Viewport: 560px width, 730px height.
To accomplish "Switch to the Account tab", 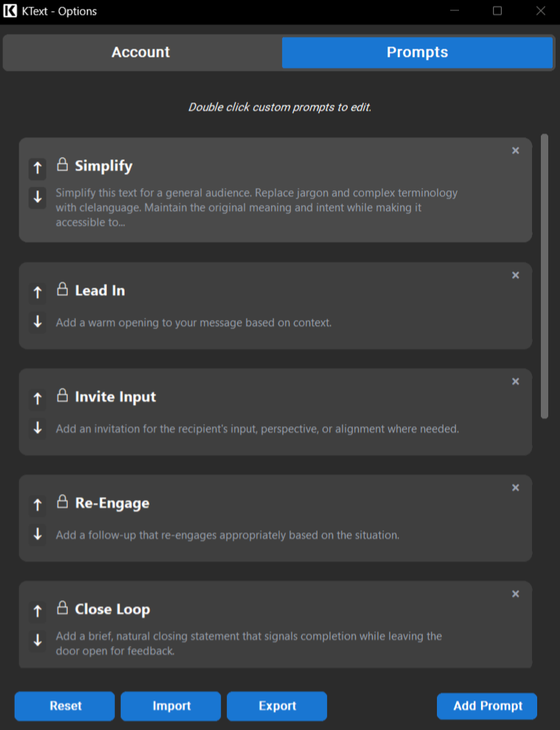I will coord(140,52).
